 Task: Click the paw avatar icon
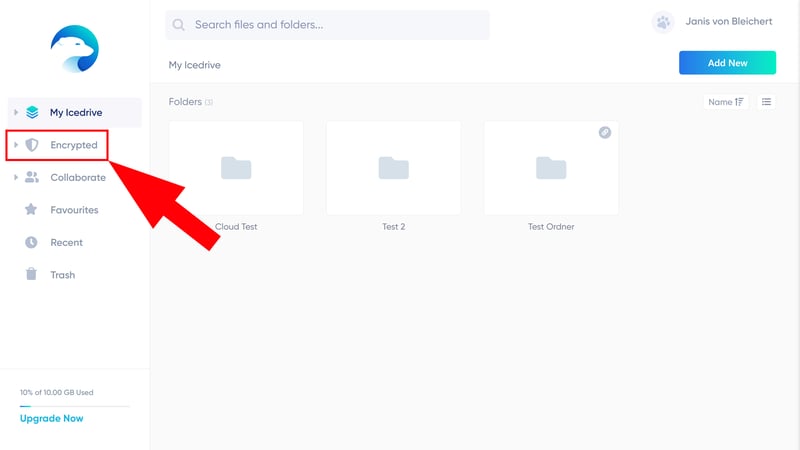click(x=663, y=22)
